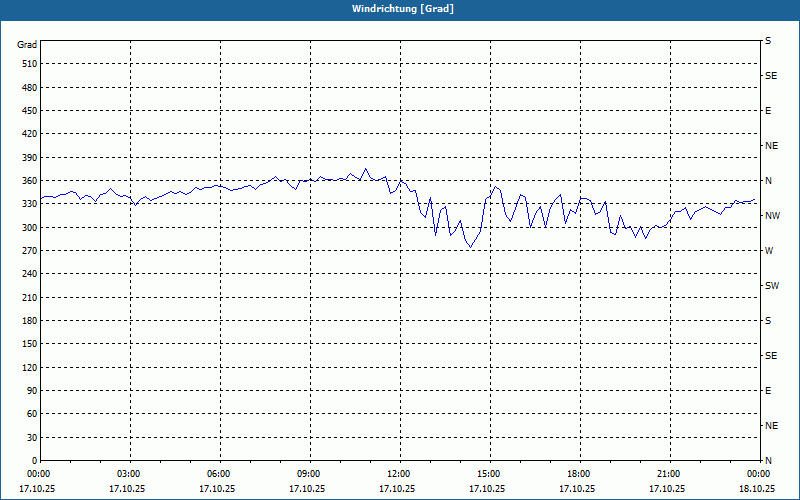
Task: Click the 420 y-axis label
Action: point(30,134)
